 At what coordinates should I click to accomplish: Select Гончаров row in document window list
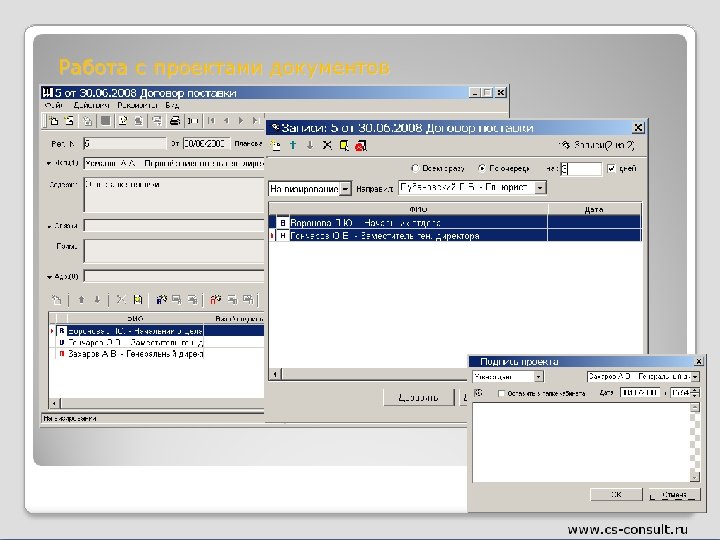pos(157,343)
